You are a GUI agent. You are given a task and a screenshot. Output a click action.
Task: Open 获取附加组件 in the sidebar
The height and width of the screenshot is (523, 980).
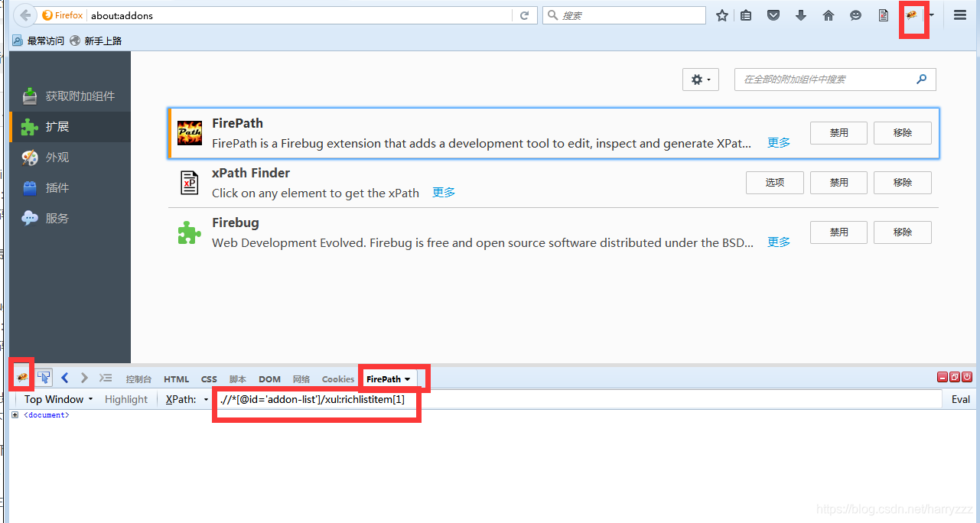coord(70,96)
